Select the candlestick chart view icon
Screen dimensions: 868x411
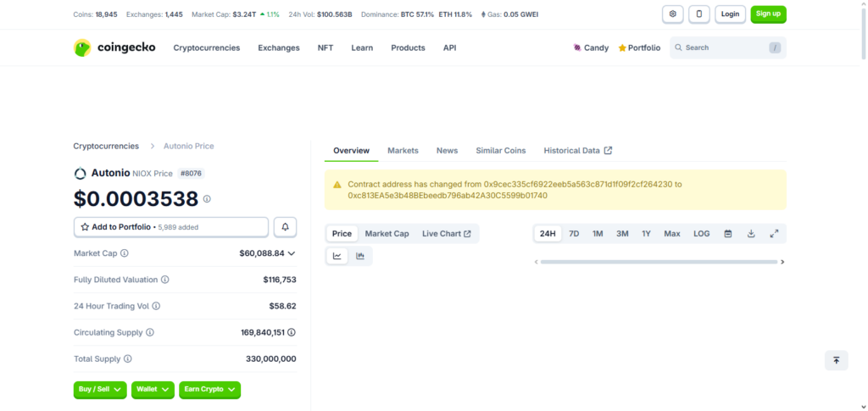(360, 256)
